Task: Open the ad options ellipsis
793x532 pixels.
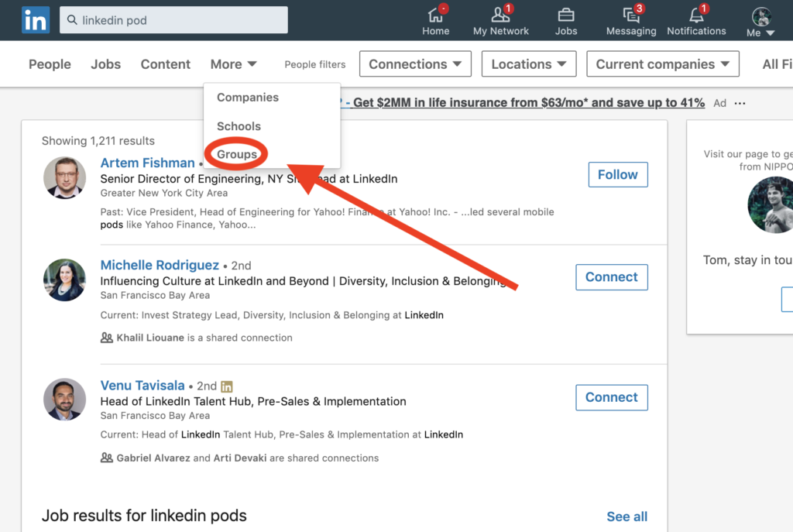Action: tap(740, 103)
